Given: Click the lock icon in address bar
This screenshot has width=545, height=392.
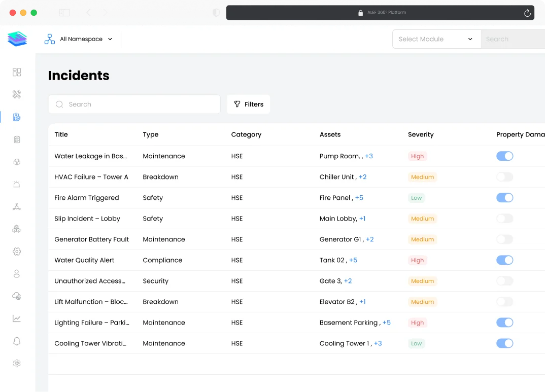Looking at the screenshot, I should (360, 13).
